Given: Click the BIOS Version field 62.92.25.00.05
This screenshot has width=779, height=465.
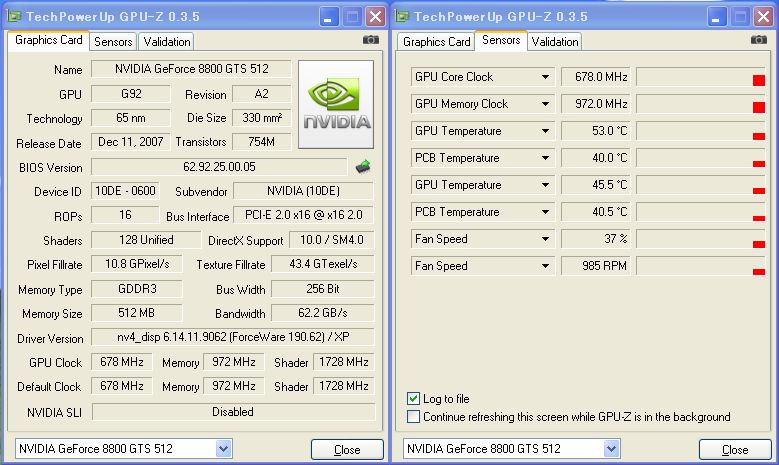Looking at the screenshot, I should [x=219, y=167].
